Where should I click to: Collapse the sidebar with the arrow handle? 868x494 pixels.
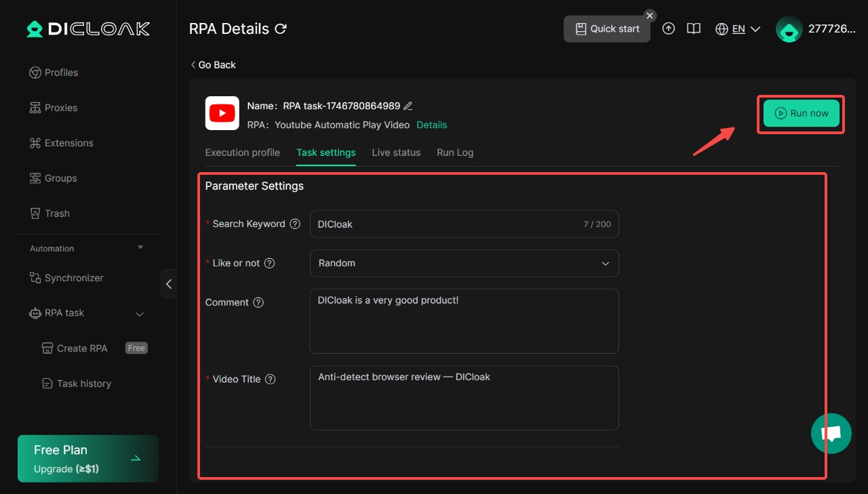169,284
